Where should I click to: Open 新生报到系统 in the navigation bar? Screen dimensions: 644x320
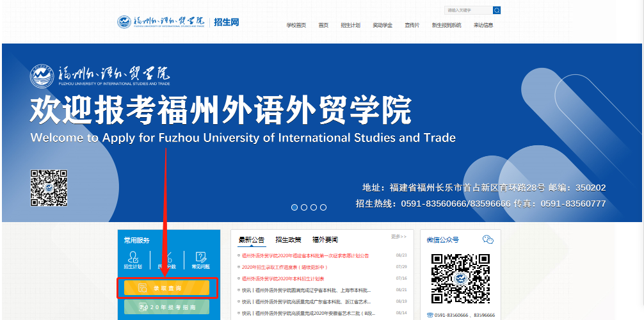pyautogui.click(x=446, y=25)
